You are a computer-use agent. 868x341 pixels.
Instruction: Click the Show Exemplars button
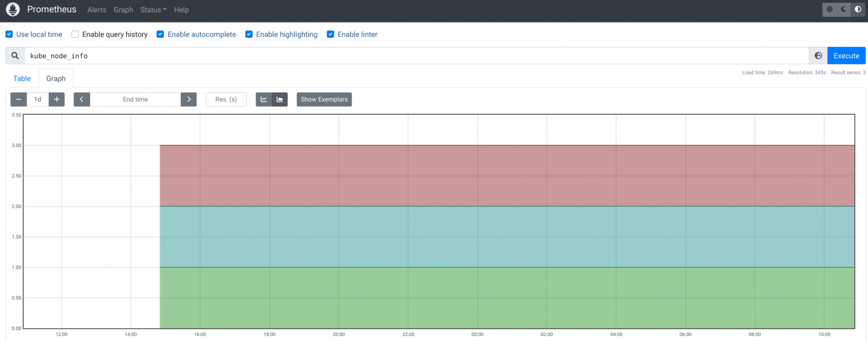[x=324, y=99]
